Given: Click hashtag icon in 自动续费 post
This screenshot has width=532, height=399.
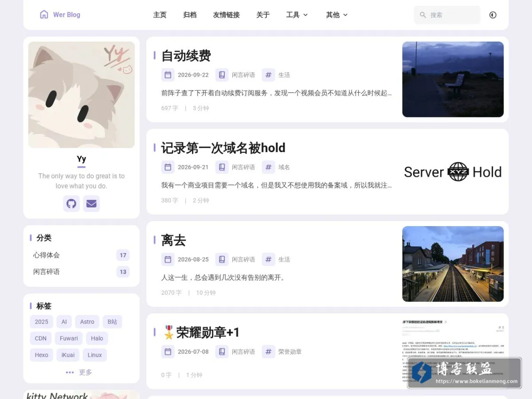Looking at the screenshot, I should click(268, 75).
